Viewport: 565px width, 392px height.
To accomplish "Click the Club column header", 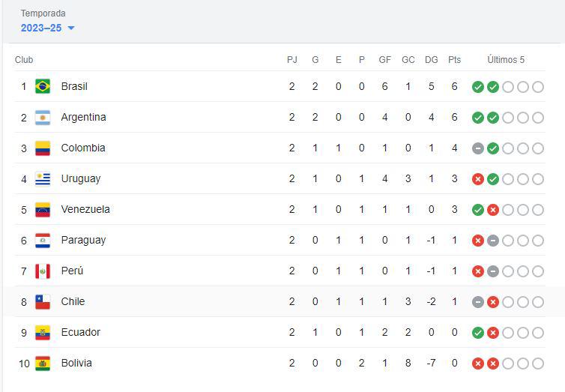I will [x=24, y=60].
